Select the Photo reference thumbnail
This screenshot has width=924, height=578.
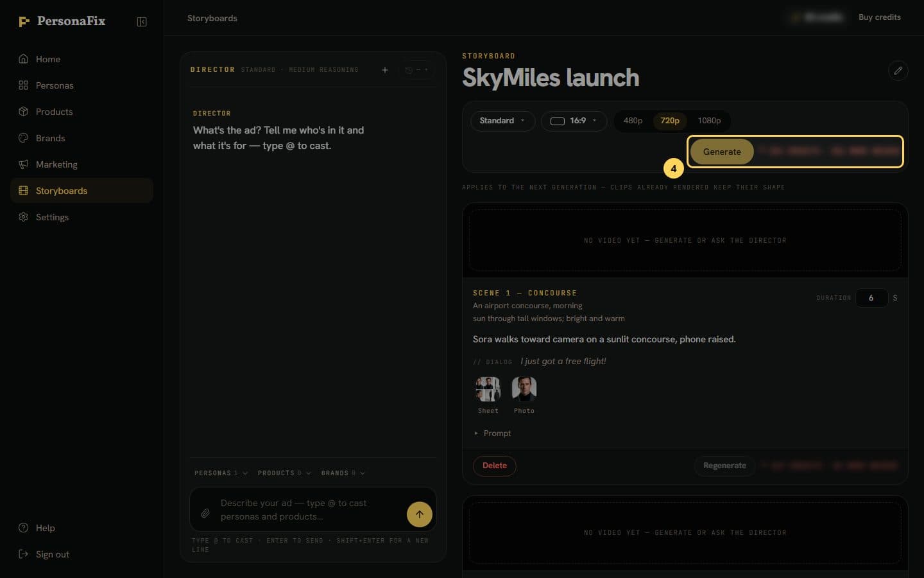[x=524, y=389]
